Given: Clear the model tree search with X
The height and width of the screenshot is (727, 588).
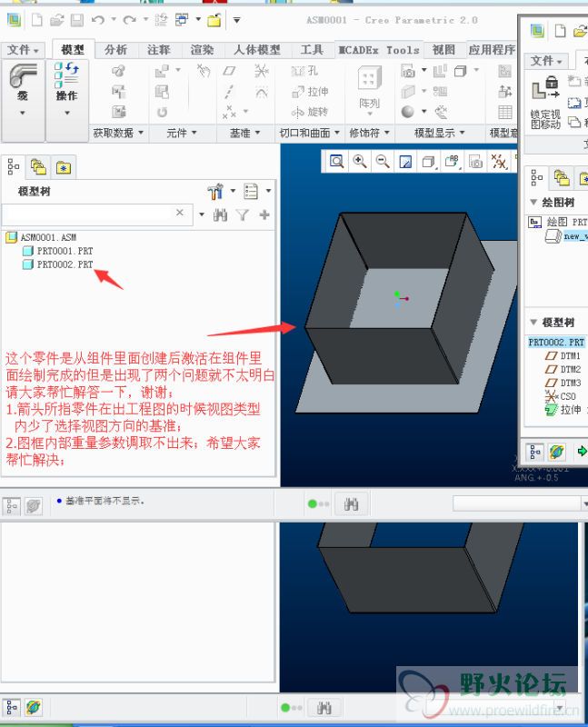Looking at the screenshot, I should [x=180, y=213].
